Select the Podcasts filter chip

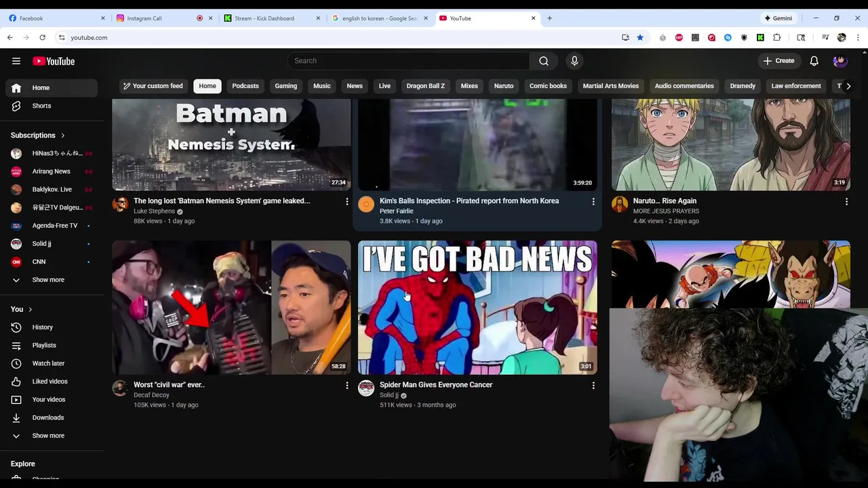tap(245, 86)
